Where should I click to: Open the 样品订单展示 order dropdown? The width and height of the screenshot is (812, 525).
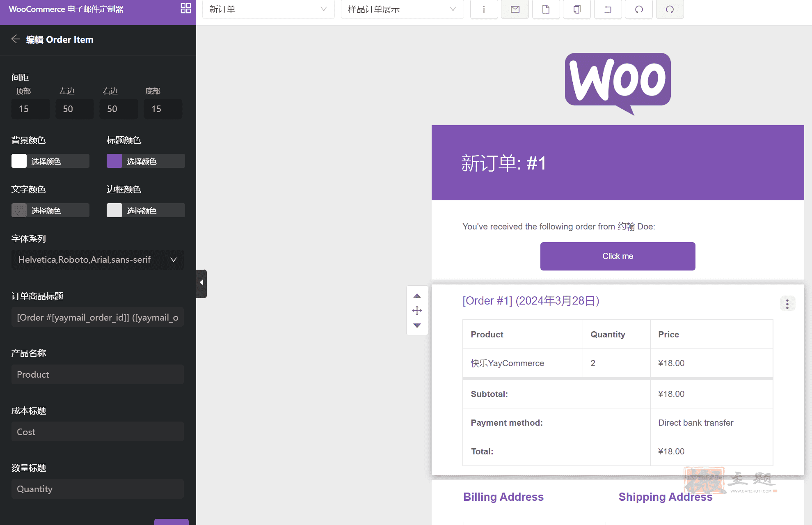[402, 9]
